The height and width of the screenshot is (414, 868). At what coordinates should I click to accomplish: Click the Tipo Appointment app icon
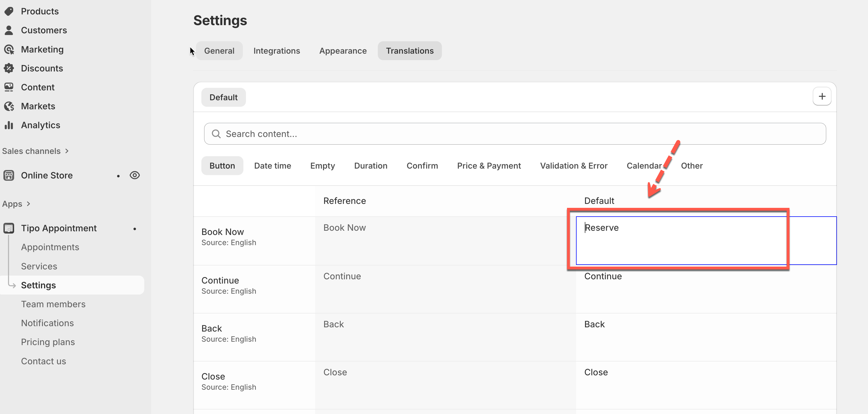pyautogui.click(x=9, y=228)
